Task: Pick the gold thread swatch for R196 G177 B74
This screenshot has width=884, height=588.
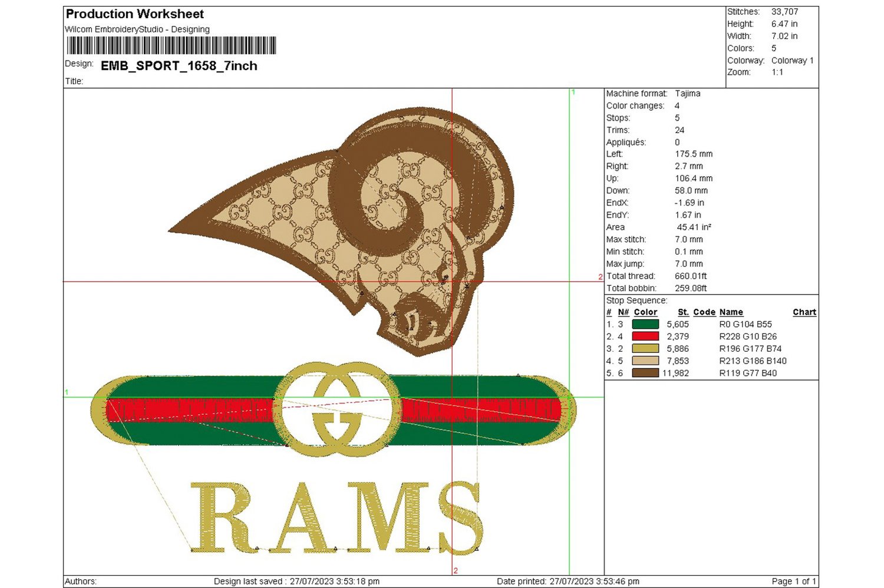Action: [645, 349]
